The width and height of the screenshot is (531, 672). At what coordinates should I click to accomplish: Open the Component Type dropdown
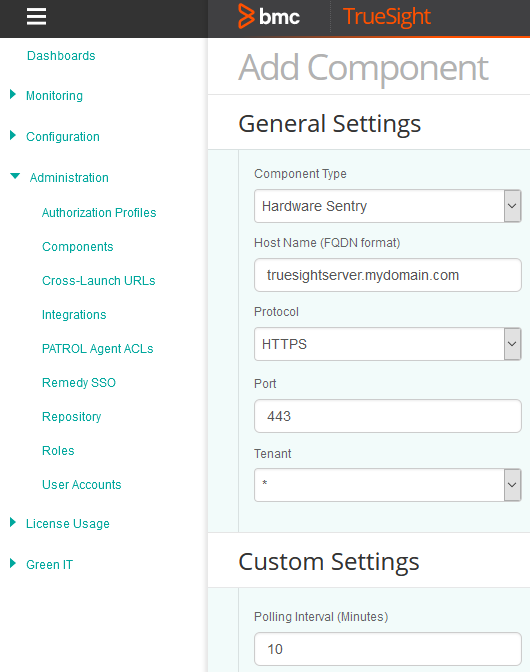tap(387, 206)
